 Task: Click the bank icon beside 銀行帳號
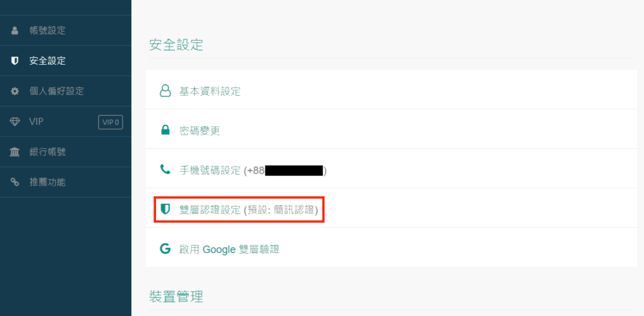tap(15, 152)
